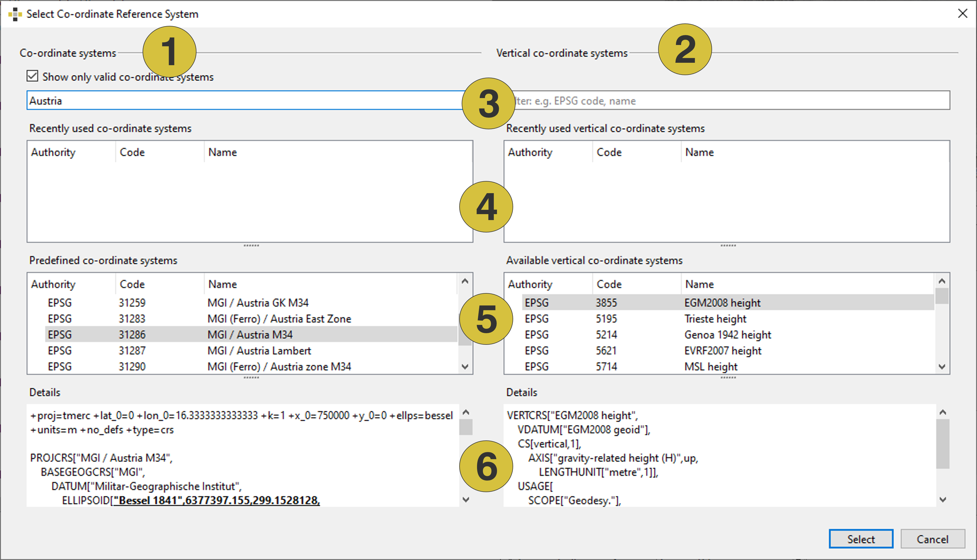
Task: Close the Select Co-ordinate Reference System dialog
Action: (x=962, y=13)
